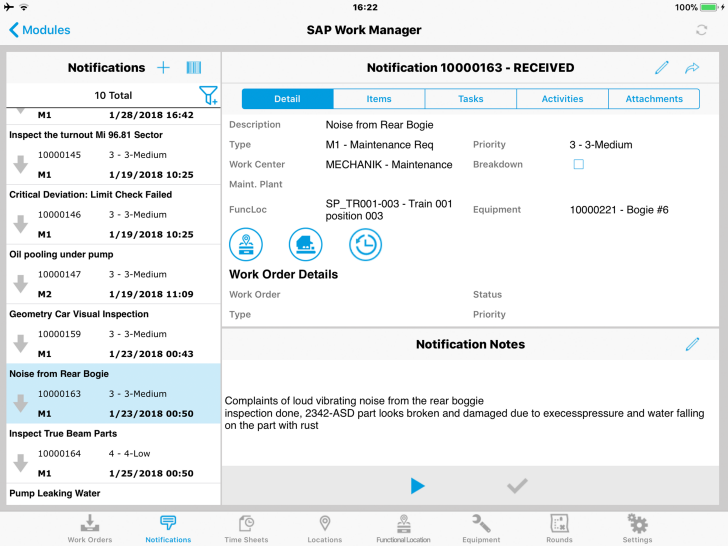
Task: Open Equipment in bottom bar
Action: 481,528
